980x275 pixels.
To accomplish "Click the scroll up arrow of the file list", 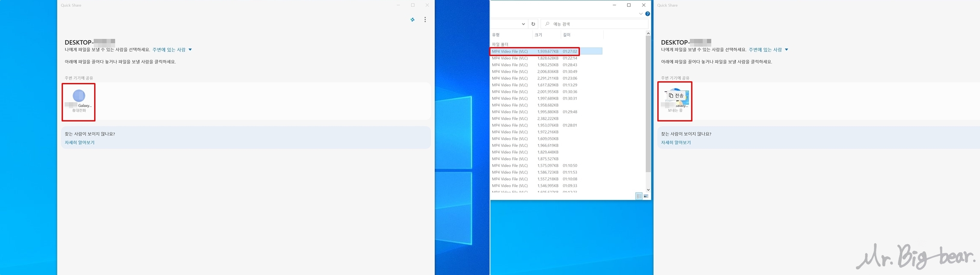I will coord(648,33).
